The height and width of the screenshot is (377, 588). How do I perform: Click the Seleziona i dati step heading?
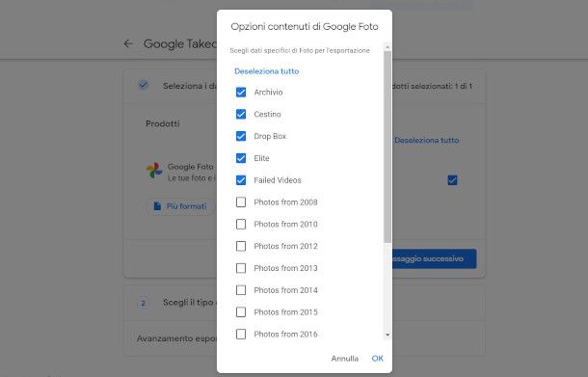190,86
